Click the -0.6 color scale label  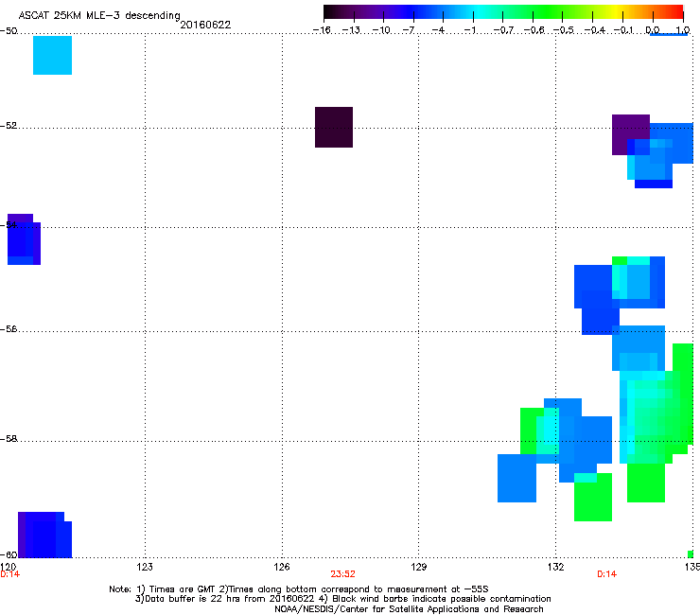click(534, 30)
